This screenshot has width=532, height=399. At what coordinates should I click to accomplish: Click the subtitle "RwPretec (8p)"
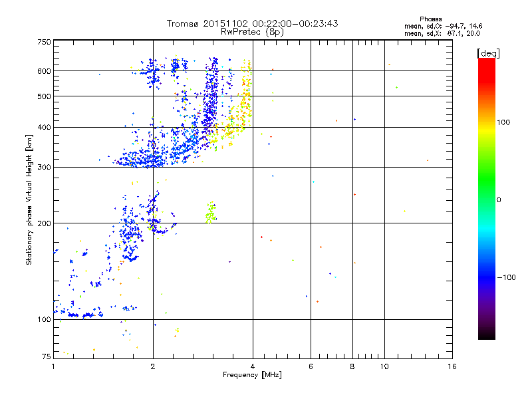point(252,32)
